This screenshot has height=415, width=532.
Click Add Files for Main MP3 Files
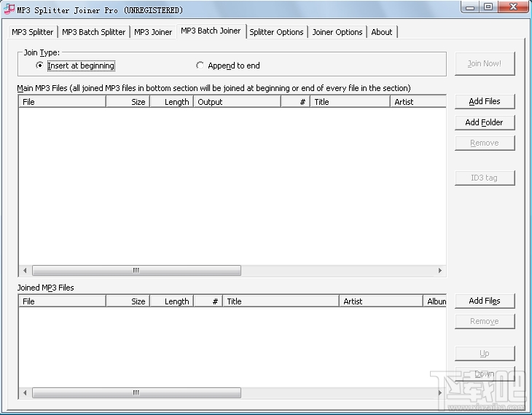tap(485, 101)
